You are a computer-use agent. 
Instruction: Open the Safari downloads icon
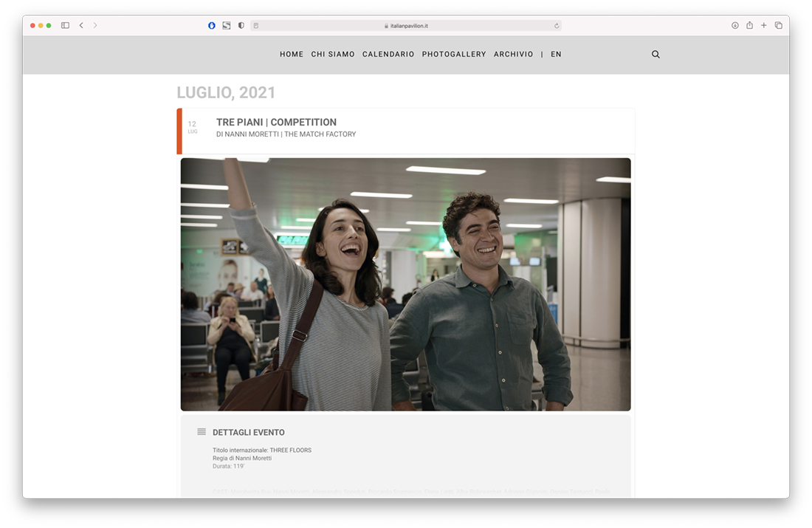click(734, 25)
